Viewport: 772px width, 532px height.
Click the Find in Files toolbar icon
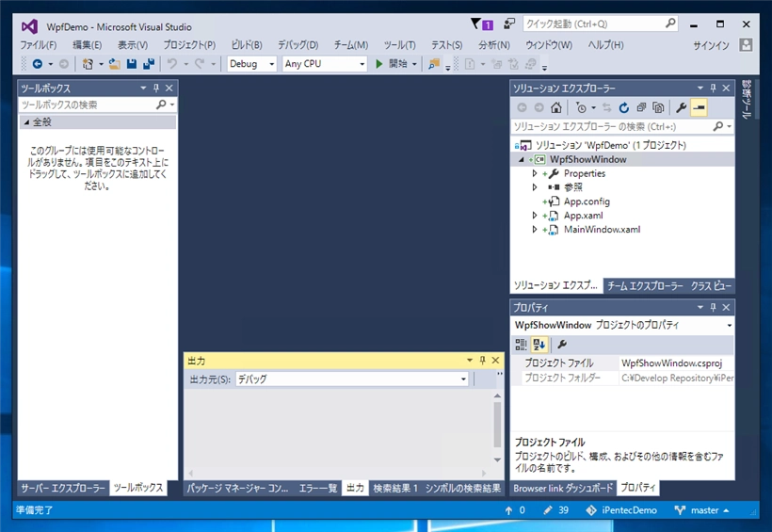click(434, 64)
